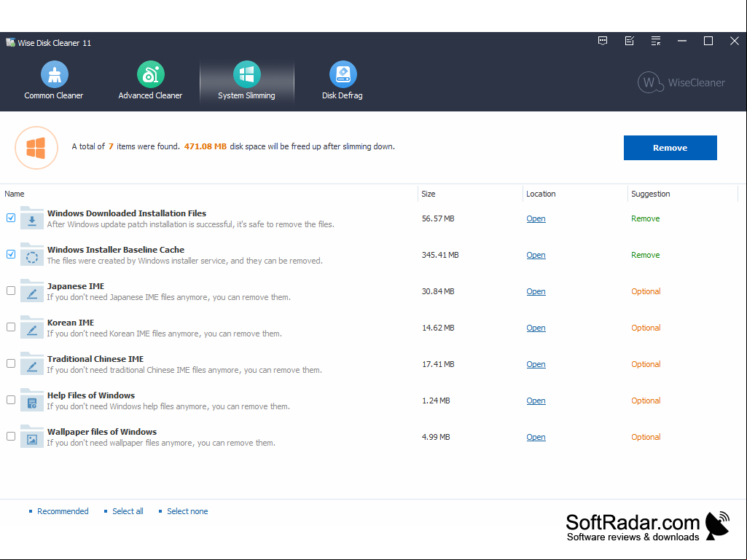The image size is (747, 560).
Task: Click the 56.57 MB size value
Action: point(438,218)
